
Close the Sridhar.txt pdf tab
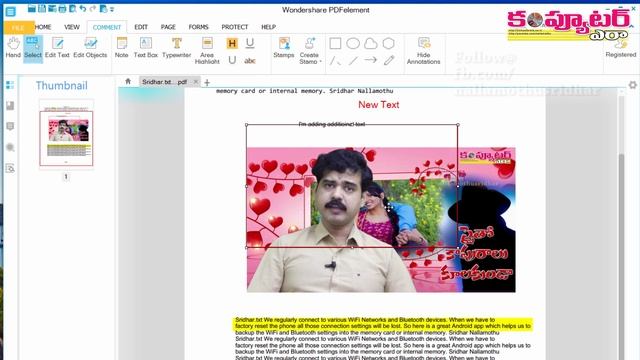[x=196, y=82]
